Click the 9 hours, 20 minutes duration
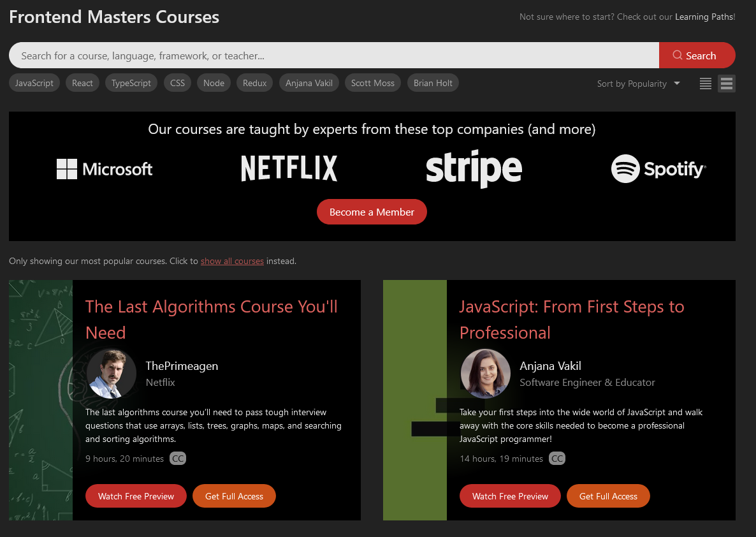 124,459
